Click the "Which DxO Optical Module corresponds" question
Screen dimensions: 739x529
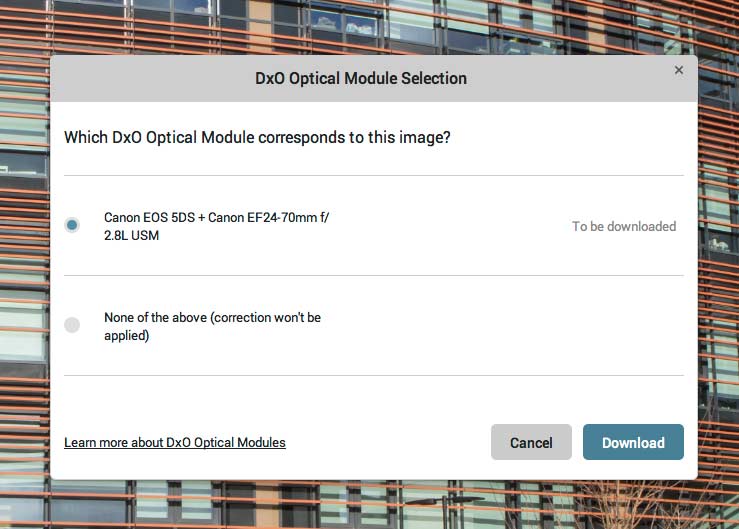[x=257, y=138]
